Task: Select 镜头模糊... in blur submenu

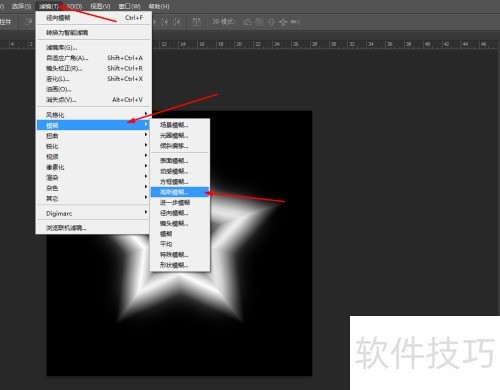Action: 180,223
